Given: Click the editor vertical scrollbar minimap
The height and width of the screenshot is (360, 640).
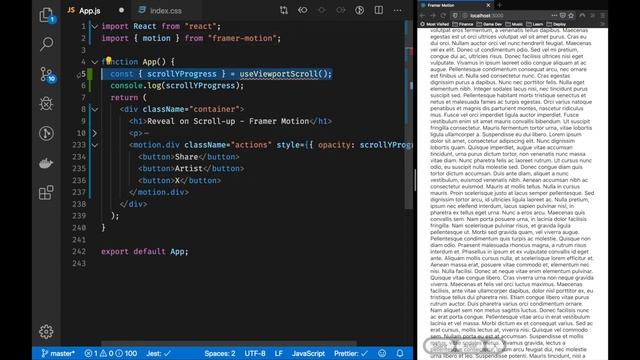Looking at the screenshot, I should [x=409, y=114].
